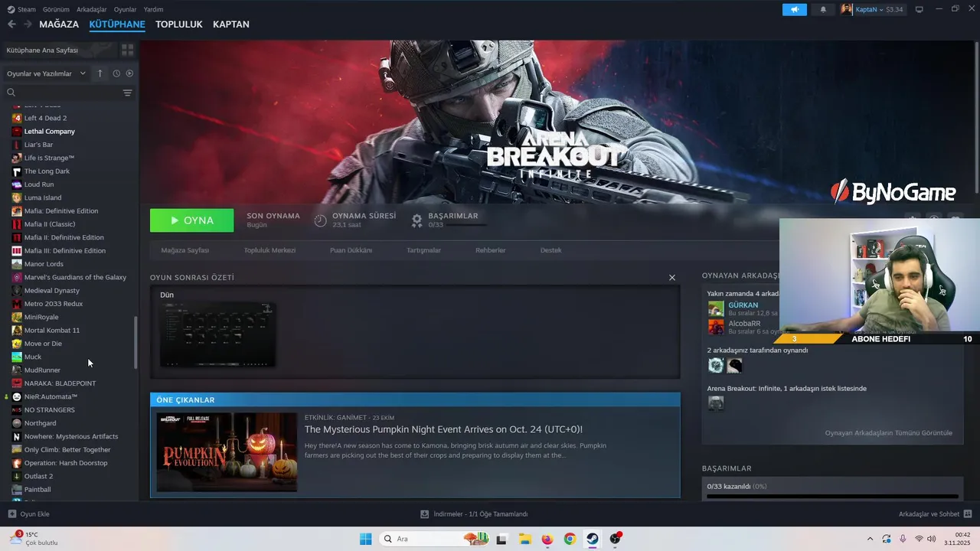Open the weather widget in taskbar
The width and height of the screenshot is (980, 551).
pos(34,539)
